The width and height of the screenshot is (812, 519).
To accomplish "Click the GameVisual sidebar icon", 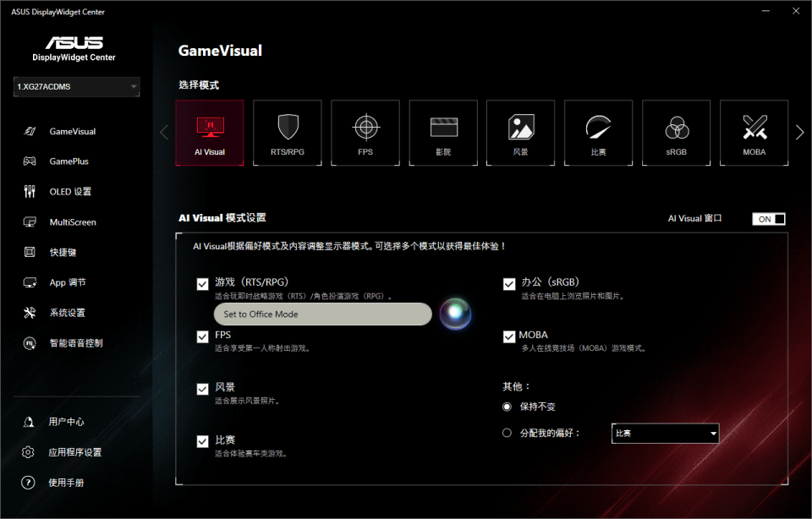I will pos(30,131).
